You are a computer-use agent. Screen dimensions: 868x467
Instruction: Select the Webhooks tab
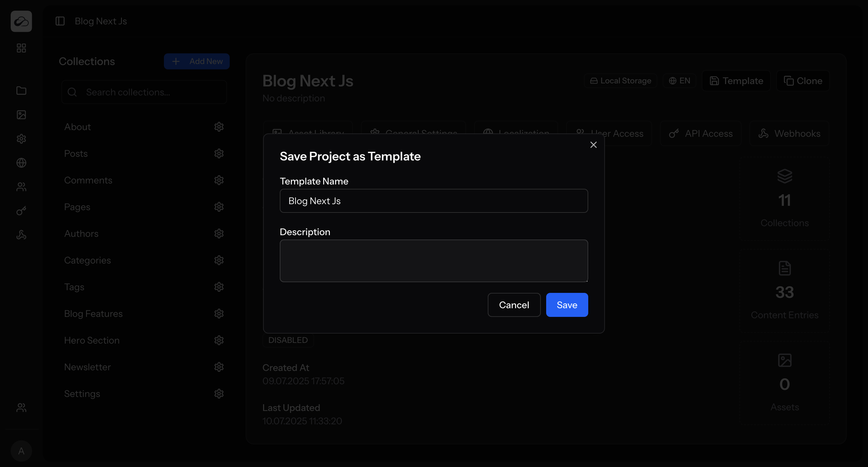789,134
